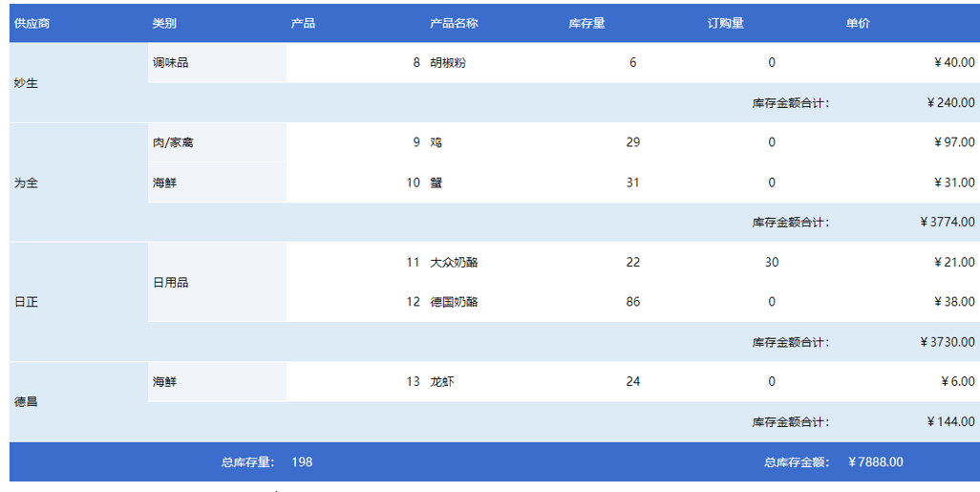Image resolution: width=980 pixels, height=492 pixels.
Task: Select unit price ¥6.00
Action: coord(957,381)
